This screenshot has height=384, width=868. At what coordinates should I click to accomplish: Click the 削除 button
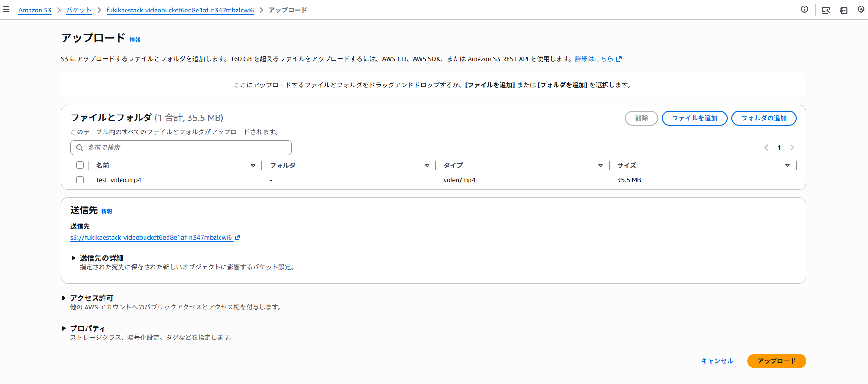coord(642,118)
